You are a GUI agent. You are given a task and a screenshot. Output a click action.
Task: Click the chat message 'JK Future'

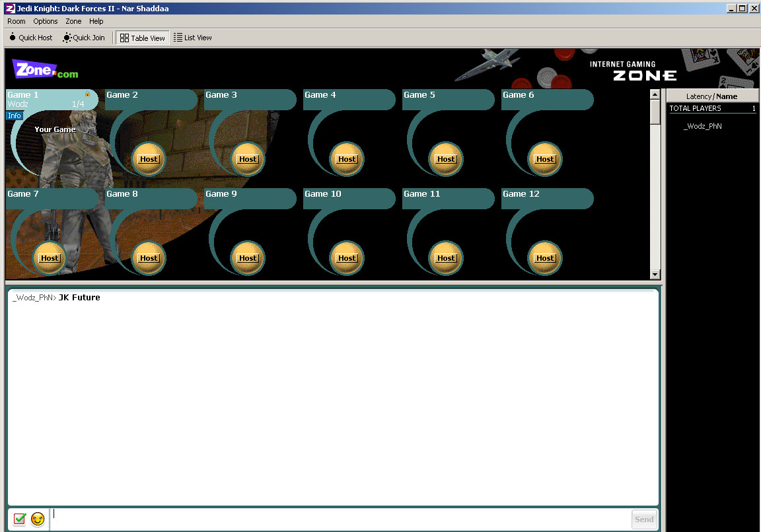(79, 297)
